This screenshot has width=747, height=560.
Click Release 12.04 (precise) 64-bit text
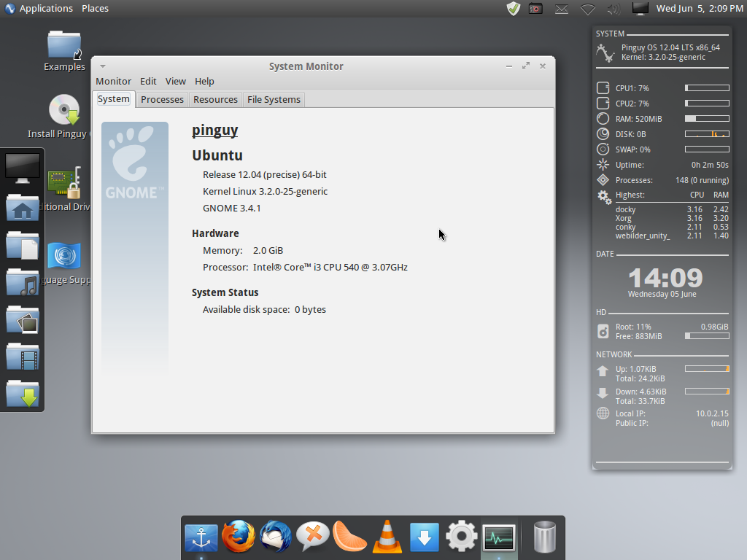click(x=264, y=175)
